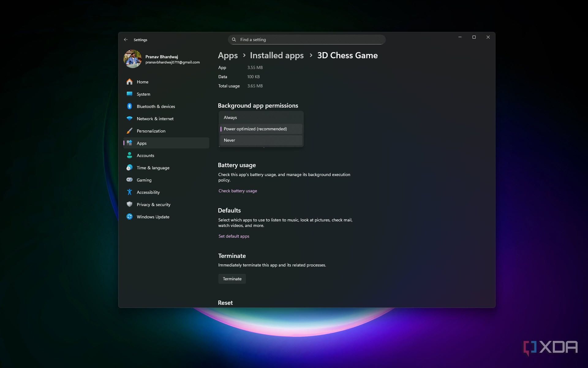Click the Time & language globe icon
This screenshot has width=588, height=368.
click(x=130, y=167)
